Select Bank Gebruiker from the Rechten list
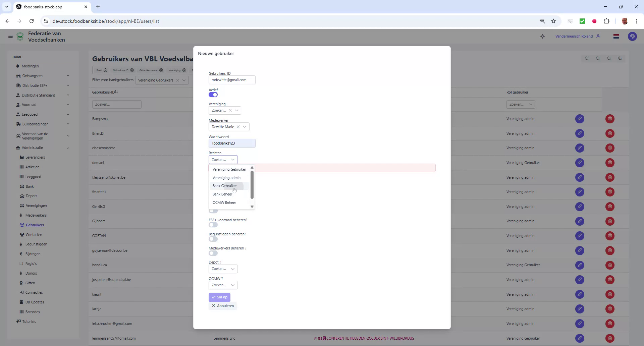The width and height of the screenshot is (644, 346). 225,186
